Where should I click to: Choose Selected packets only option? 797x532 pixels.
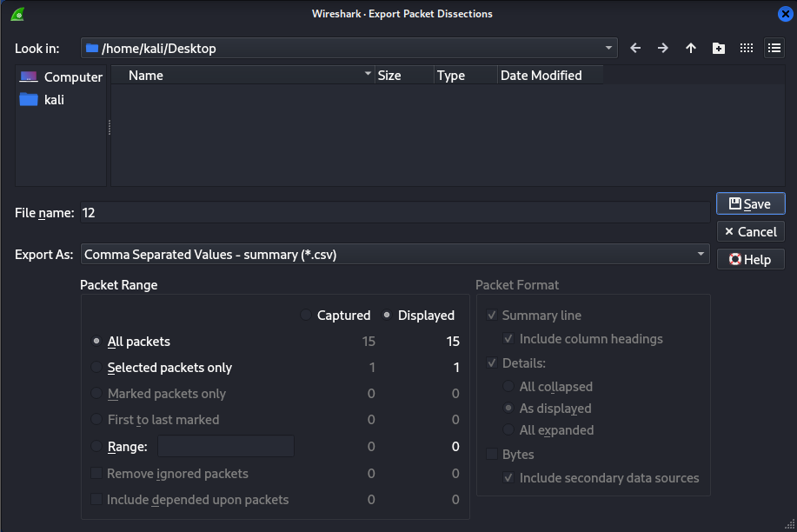(96, 367)
